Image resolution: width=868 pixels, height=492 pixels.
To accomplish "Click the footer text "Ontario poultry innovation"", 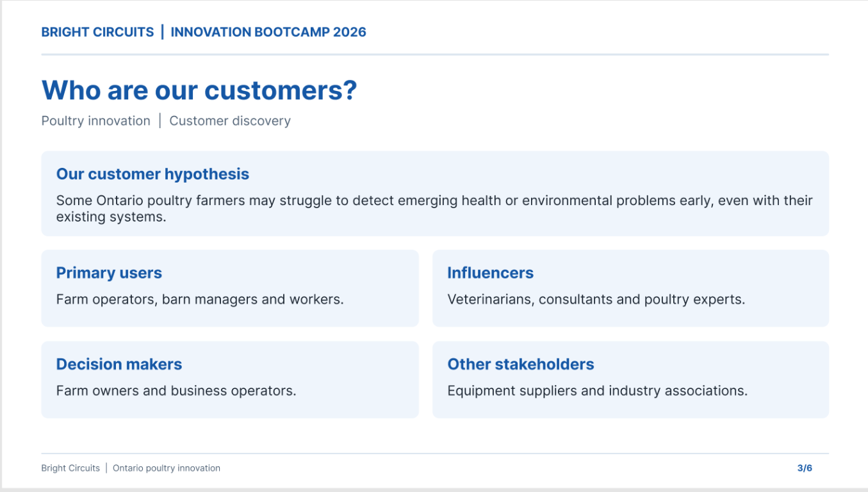I will pyautogui.click(x=167, y=468).
